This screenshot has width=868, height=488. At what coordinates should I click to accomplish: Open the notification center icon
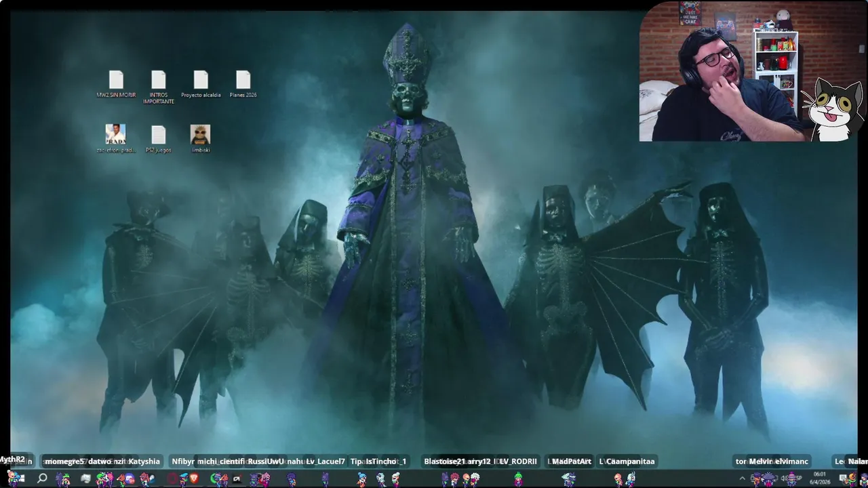pos(844,479)
